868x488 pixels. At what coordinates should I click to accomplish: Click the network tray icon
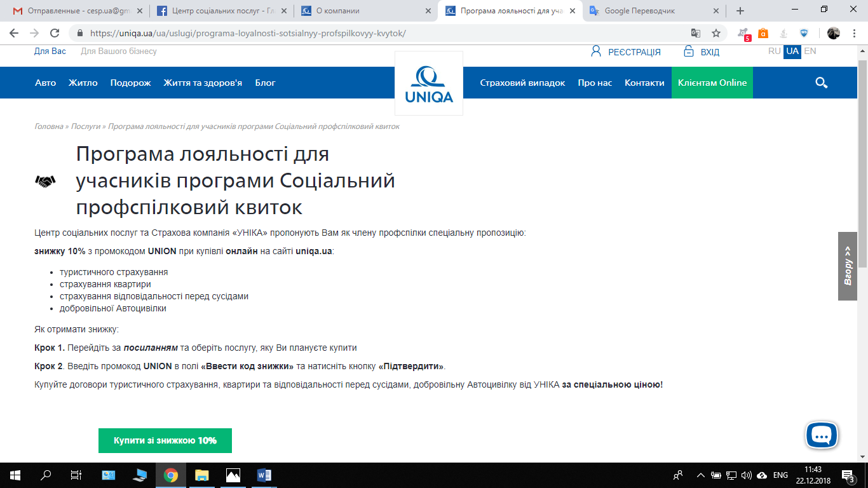731,475
